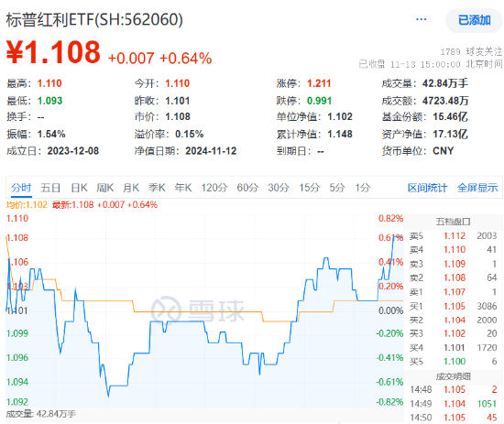Open the 区间统计 link
The image size is (504, 424).
[427, 188]
